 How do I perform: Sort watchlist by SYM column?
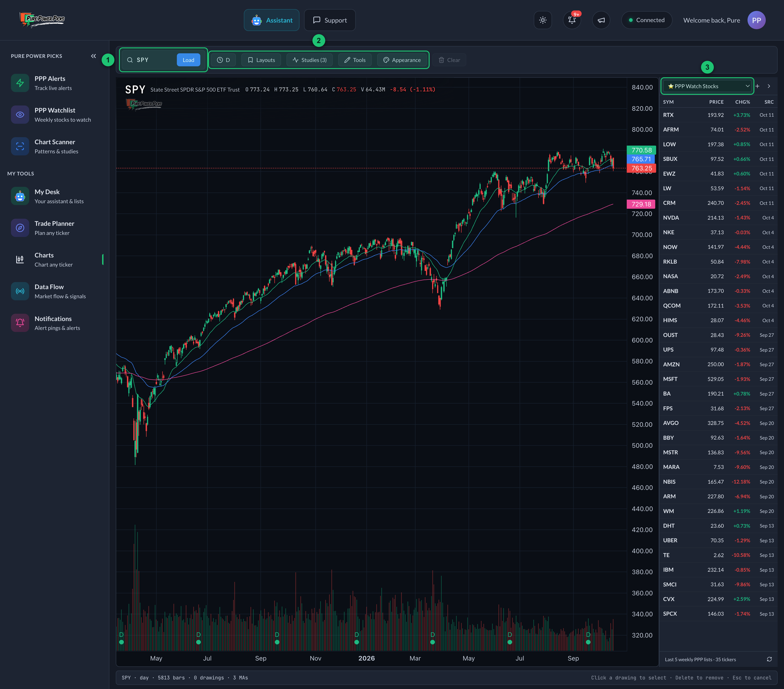tap(668, 102)
